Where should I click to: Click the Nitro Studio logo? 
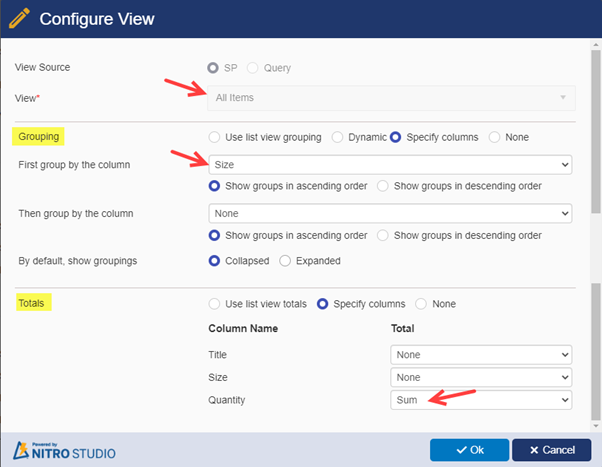[64, 450]
